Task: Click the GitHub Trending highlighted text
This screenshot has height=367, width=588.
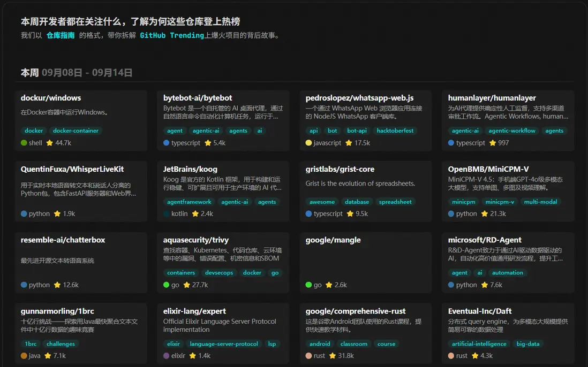Action: 172,35
